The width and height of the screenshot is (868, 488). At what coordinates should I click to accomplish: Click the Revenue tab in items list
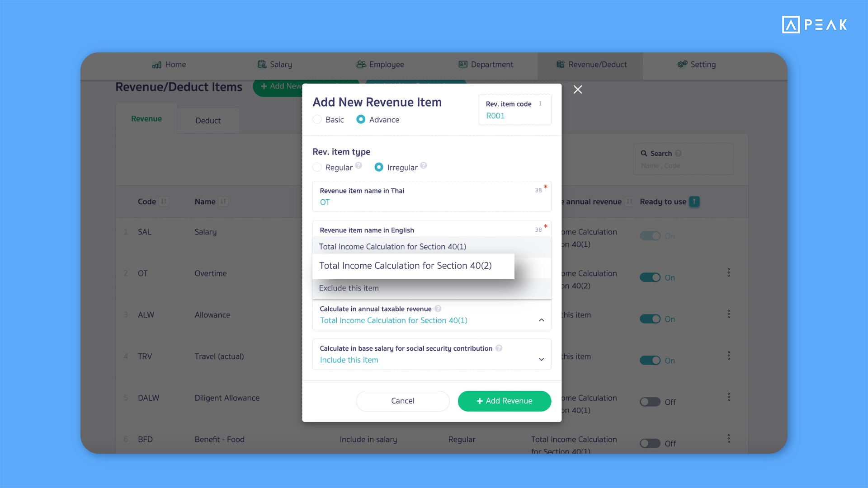pyautogui.click(x=146, y=118)
